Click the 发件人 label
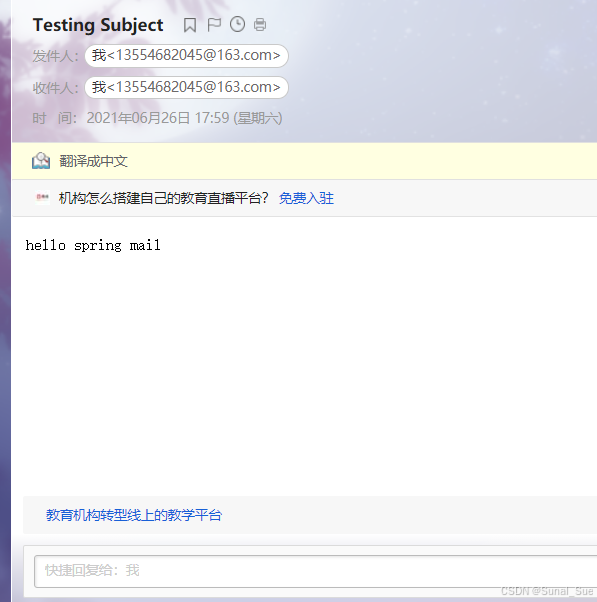Image resolution: width=597 pixels, height=602 pixels. coord(55,56)
